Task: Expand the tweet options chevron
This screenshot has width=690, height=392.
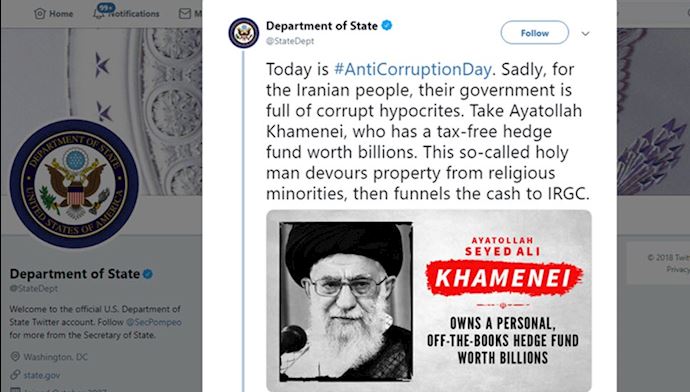Action: pos(585,33)
